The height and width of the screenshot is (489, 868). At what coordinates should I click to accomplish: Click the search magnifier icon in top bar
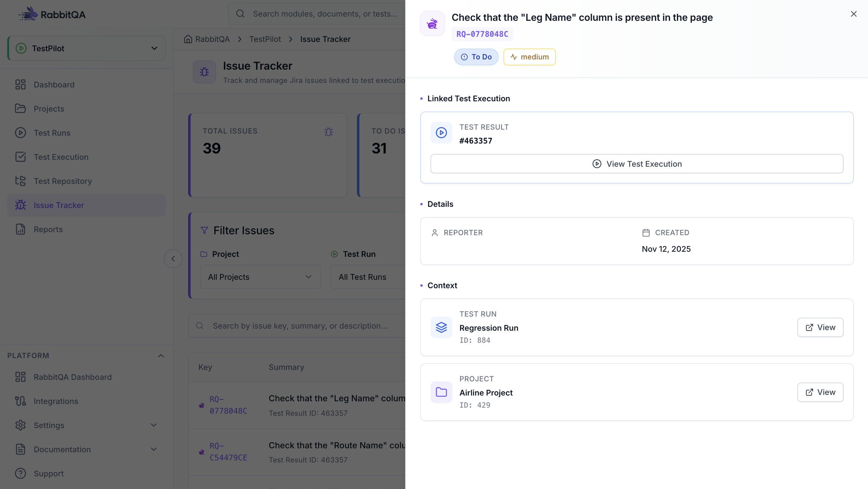click(240, 14)
